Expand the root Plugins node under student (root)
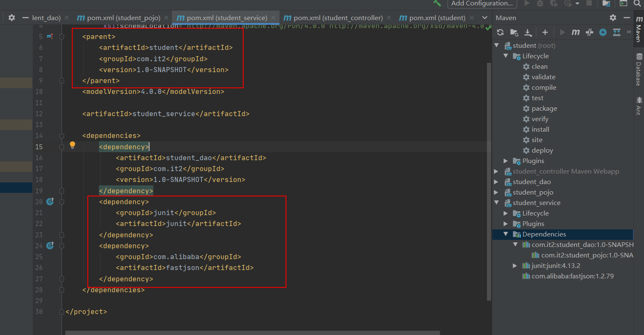Screen dimensions: 644x335 point(506,161)
